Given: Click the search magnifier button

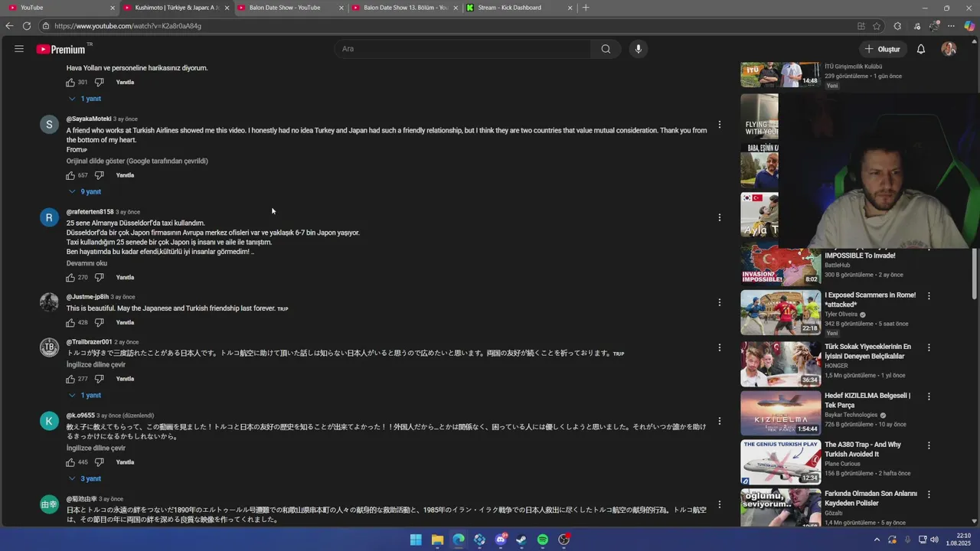Looking at the screenshot, I should tap(606, 49).
